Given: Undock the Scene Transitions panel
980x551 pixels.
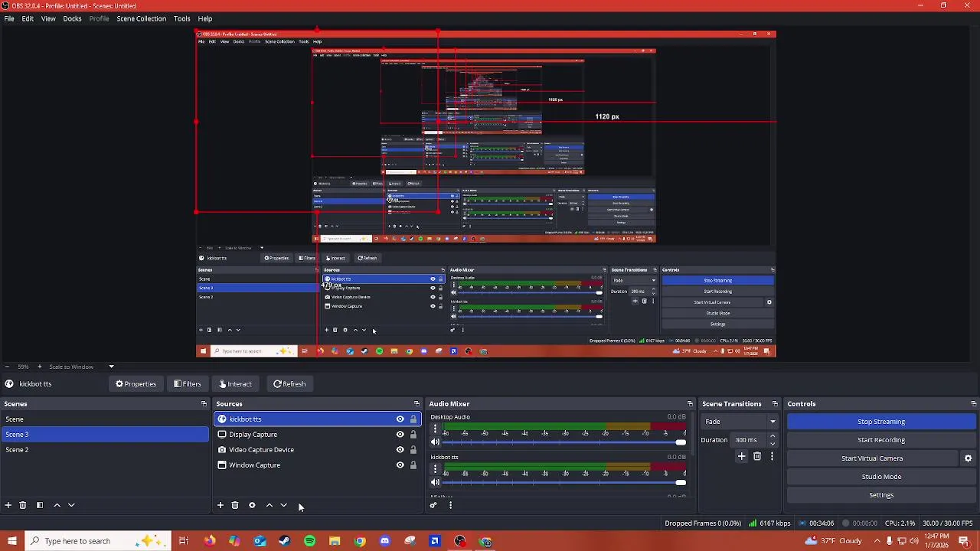Looking at the screenshot, I should point(775,404).
